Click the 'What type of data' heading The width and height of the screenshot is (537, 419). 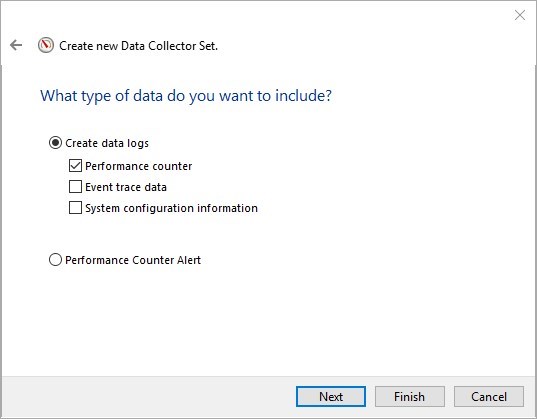point(186,96)
